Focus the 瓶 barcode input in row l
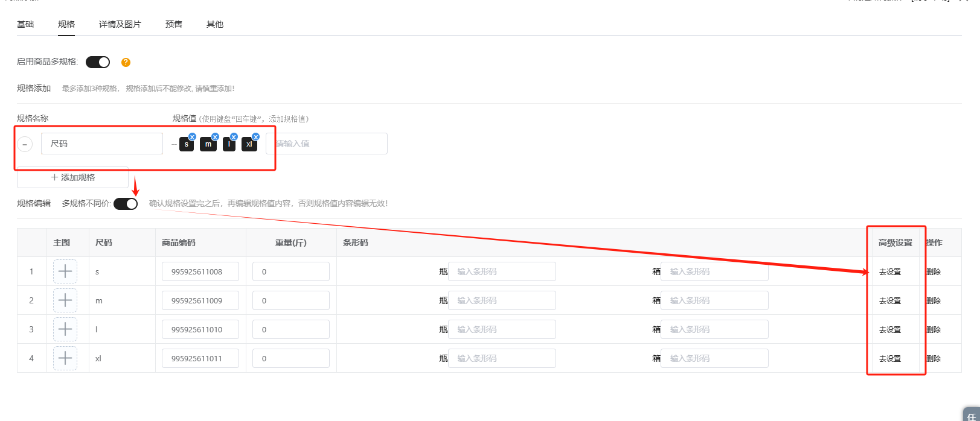 (x=501, y=329)
